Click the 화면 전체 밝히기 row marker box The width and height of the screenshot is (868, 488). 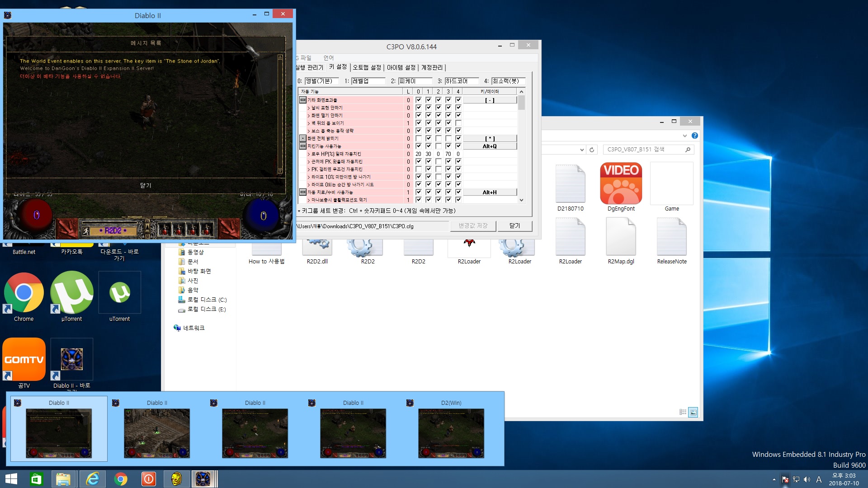tap(303, 138)
